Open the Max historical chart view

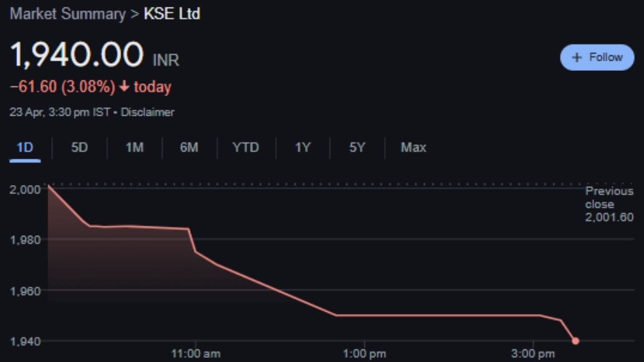[413, 147]
